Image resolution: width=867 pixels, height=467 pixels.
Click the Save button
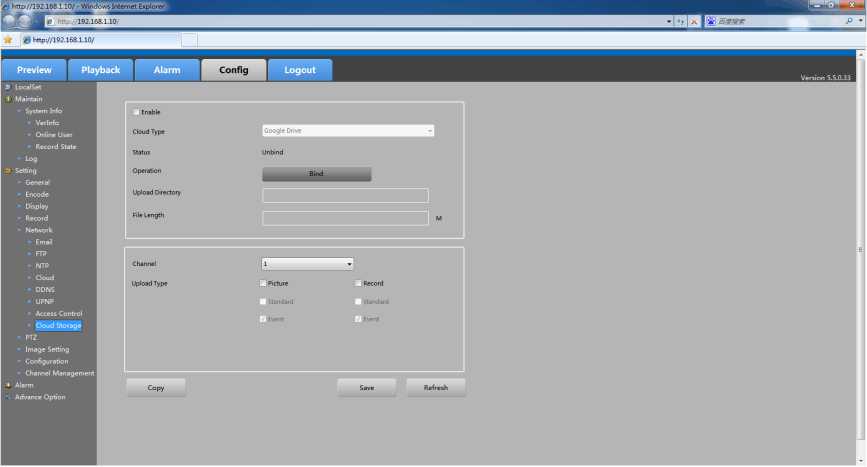366,388
